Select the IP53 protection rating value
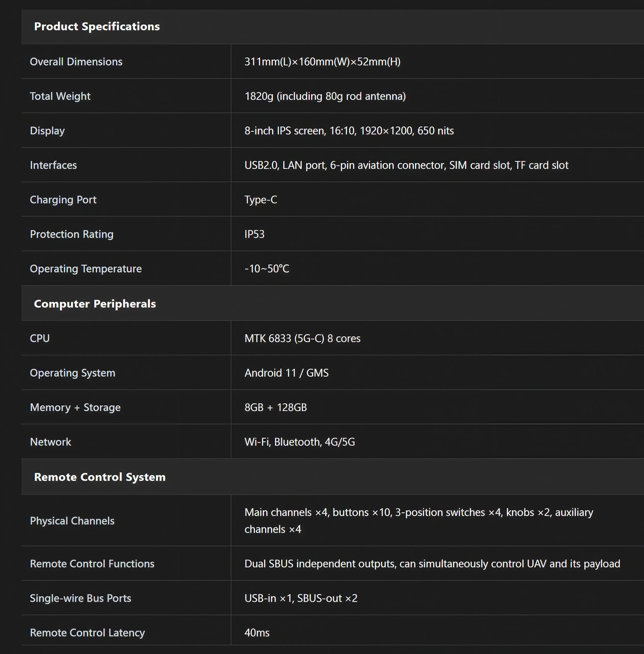 (254, 234)
